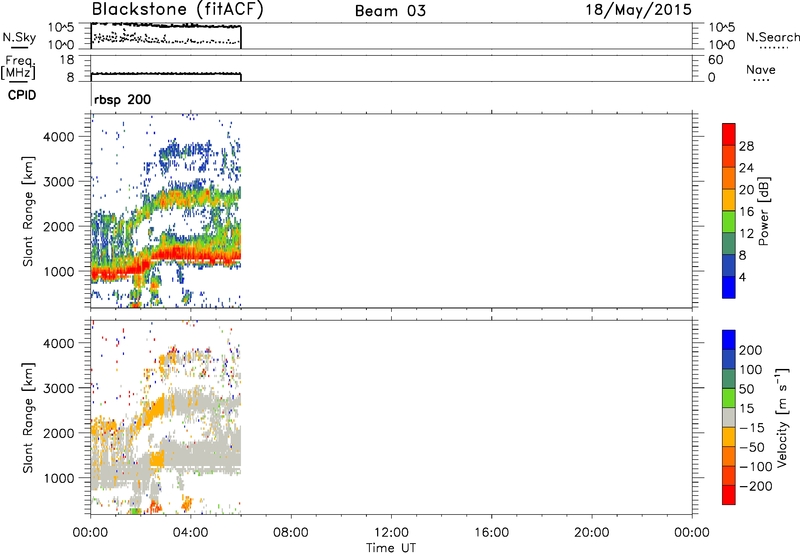The image size is (800, 554).
Task: Select the "12" value on power colorbar
Action: click(746, 234)
